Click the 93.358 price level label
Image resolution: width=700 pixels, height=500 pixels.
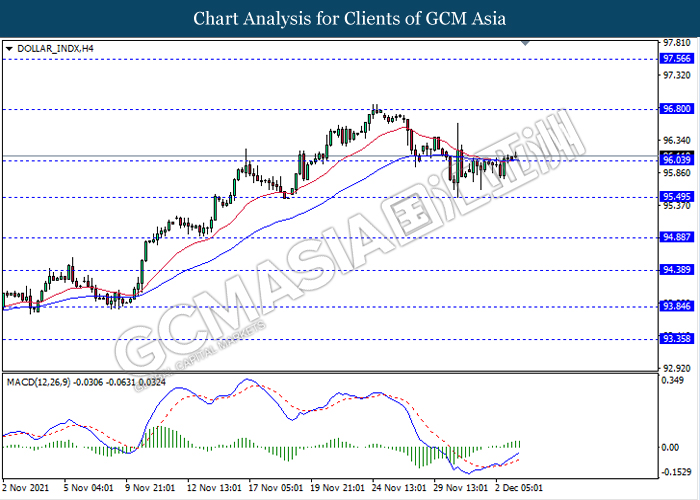[677, 339]
